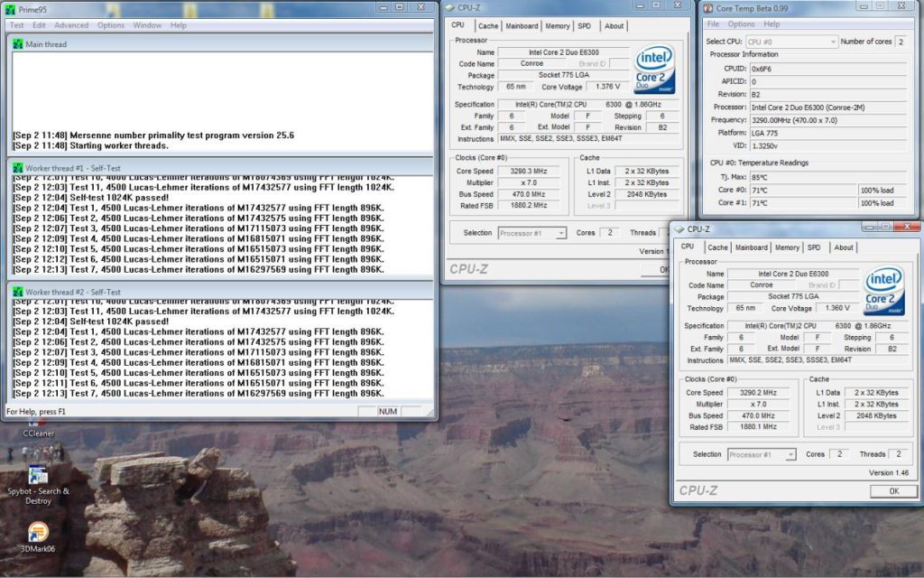Click the Core Temp title bar icon

tap(708, 8)
